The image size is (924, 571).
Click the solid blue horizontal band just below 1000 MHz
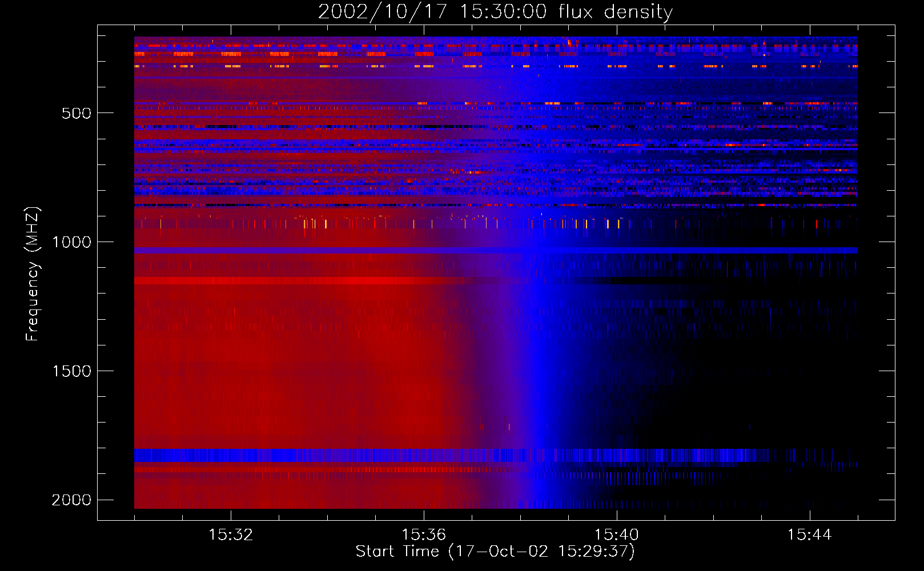pyautogui.click(x=496, y=251)
